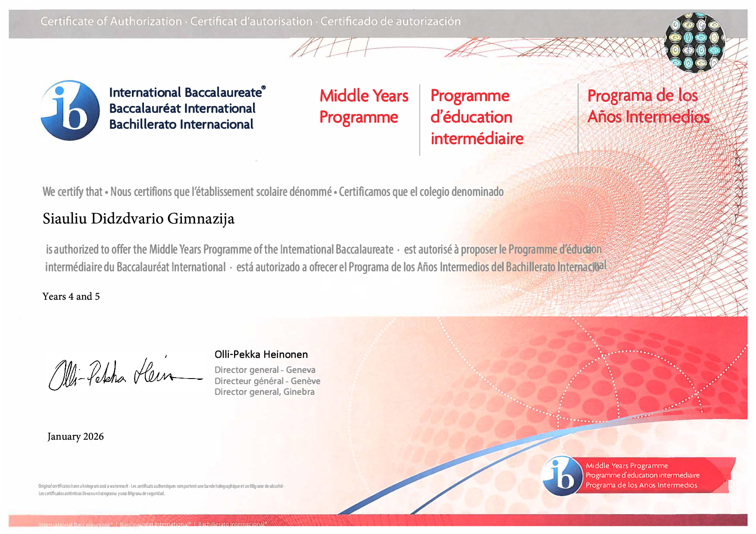This screenshot has height=534, width=756.
Task: Select the 'Programa de los Años Intermedios' heading
Action: pos(648,106)
